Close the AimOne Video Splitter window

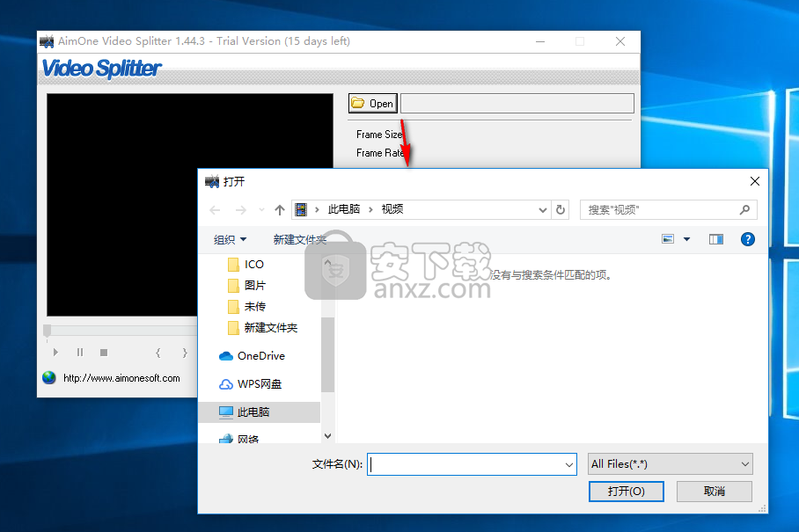click(620, 41)
